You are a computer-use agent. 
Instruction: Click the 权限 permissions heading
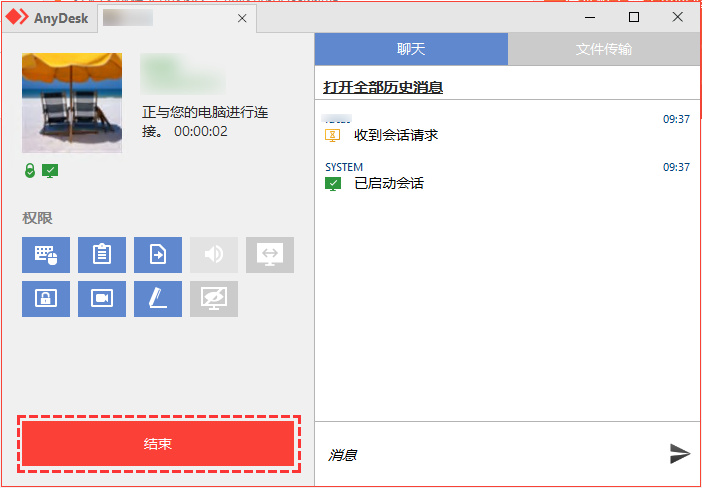pyautogui.click(x=37, y=218)
